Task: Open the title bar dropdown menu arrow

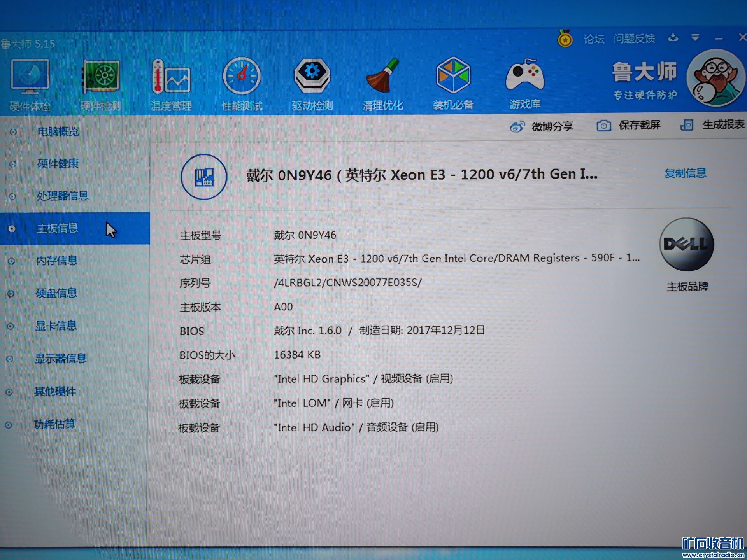Action: (x=695, y=38)
